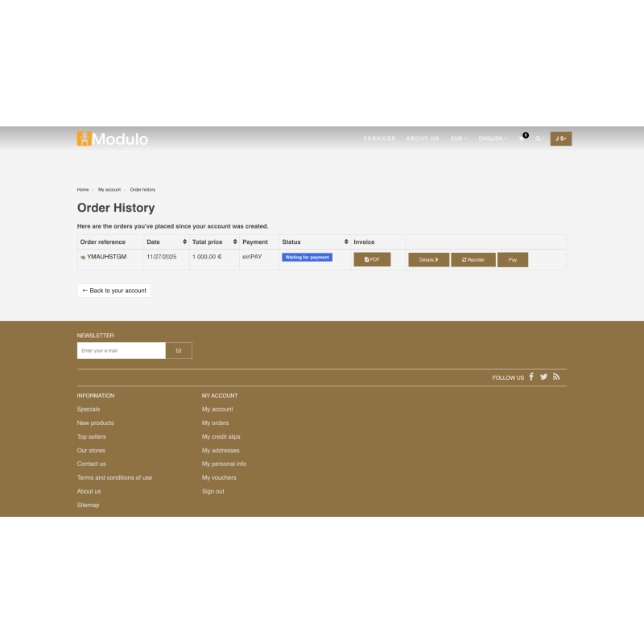Go to ABOUT US in navigation
The height and width of the screenshot is (644, 644).
point(423,138)
